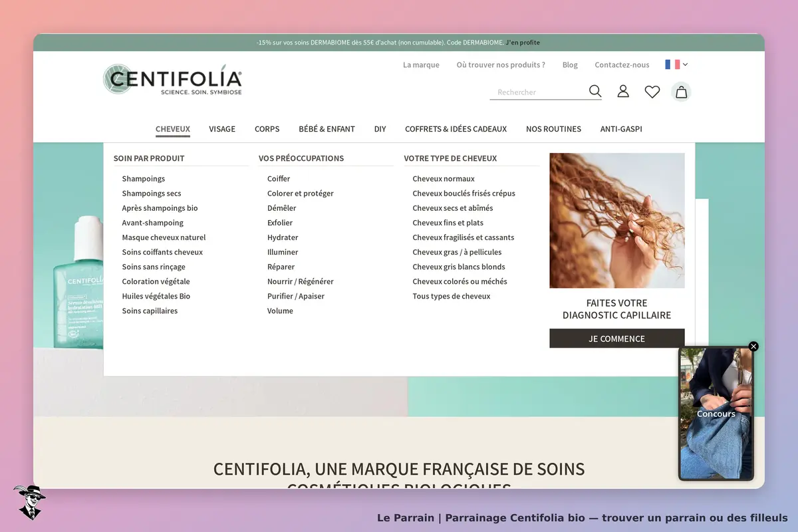Pick Cheveux fragilisés et cassants
The width and height of the screenshot is (798, 532).
[463, 237]
